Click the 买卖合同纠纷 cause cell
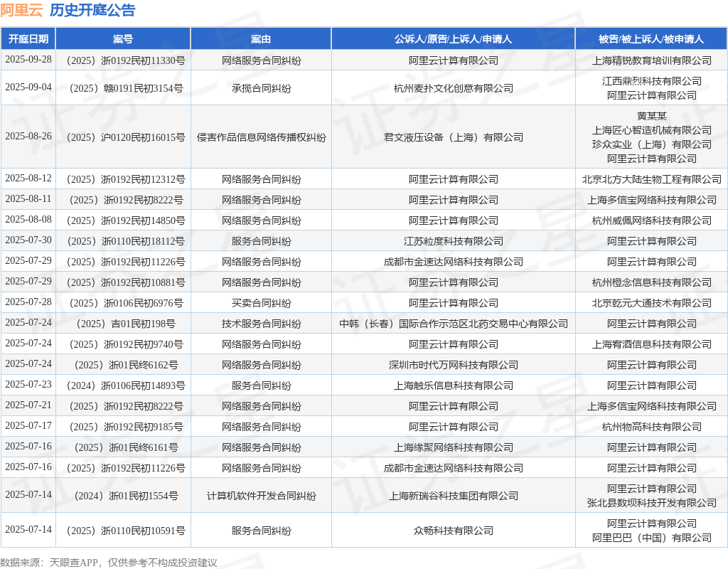The image size is (728, 569). click(261, 303)
